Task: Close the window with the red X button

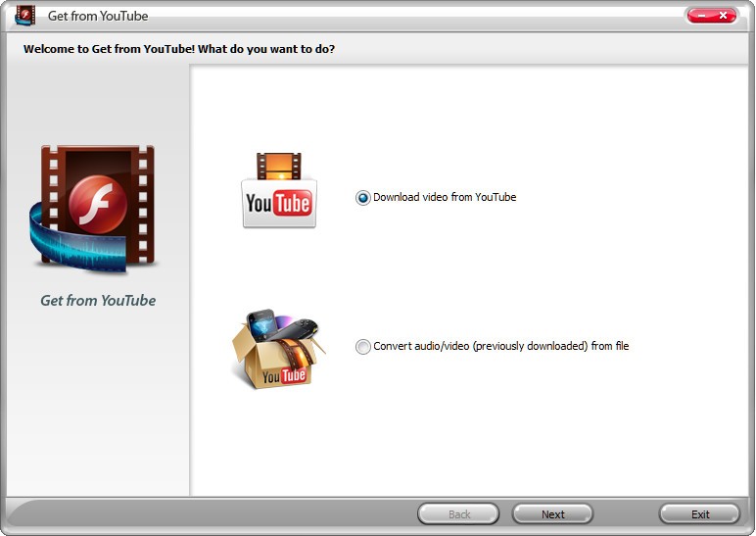Action: point(724,16)
